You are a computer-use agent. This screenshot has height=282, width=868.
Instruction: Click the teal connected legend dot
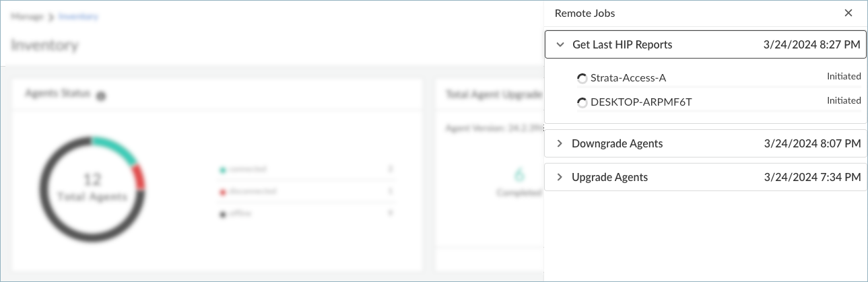coord(222,170)
